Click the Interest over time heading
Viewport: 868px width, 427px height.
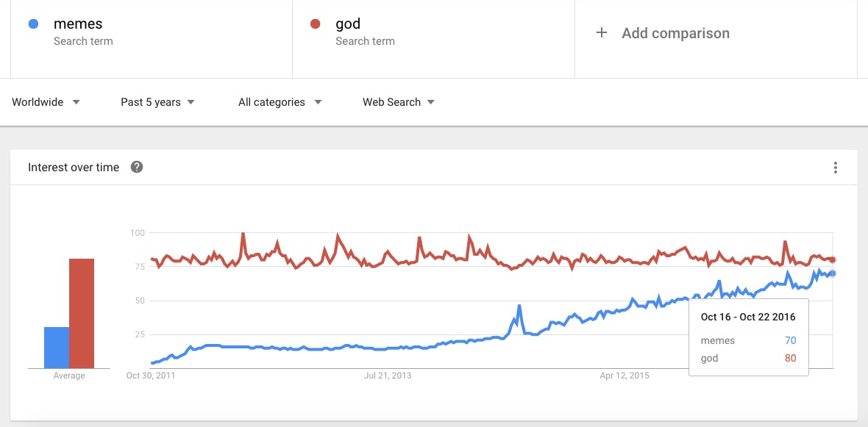tap(72, 167)
